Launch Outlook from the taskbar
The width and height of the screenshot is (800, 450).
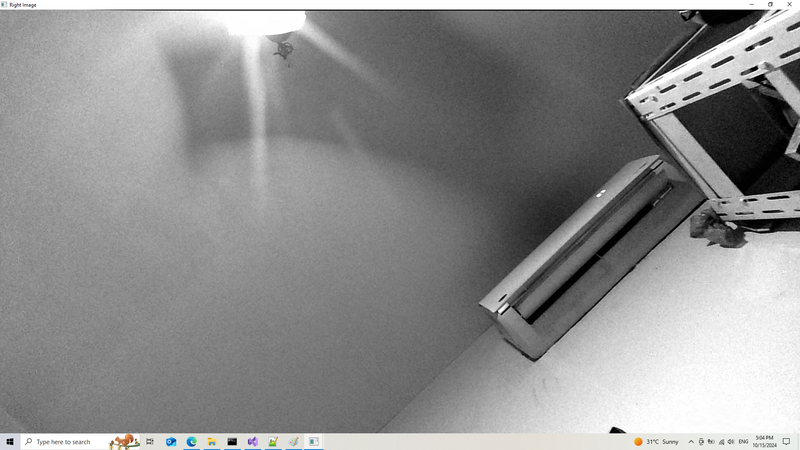click(171, 441)
